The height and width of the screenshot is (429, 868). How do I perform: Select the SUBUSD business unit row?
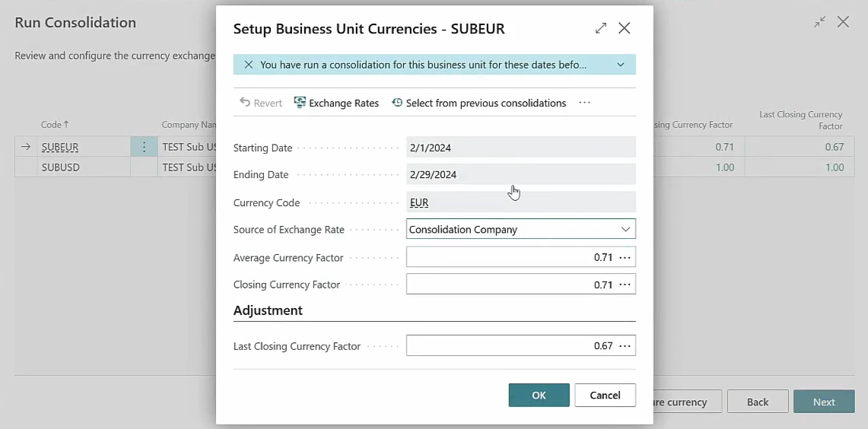tap(61, 167)
